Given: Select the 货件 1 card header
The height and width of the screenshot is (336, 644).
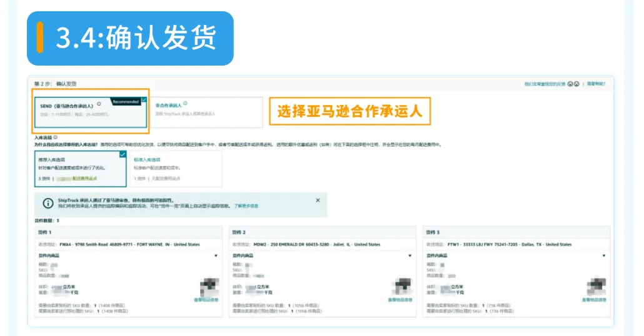Looking at the screenshot, I should [x=128, y=232].
